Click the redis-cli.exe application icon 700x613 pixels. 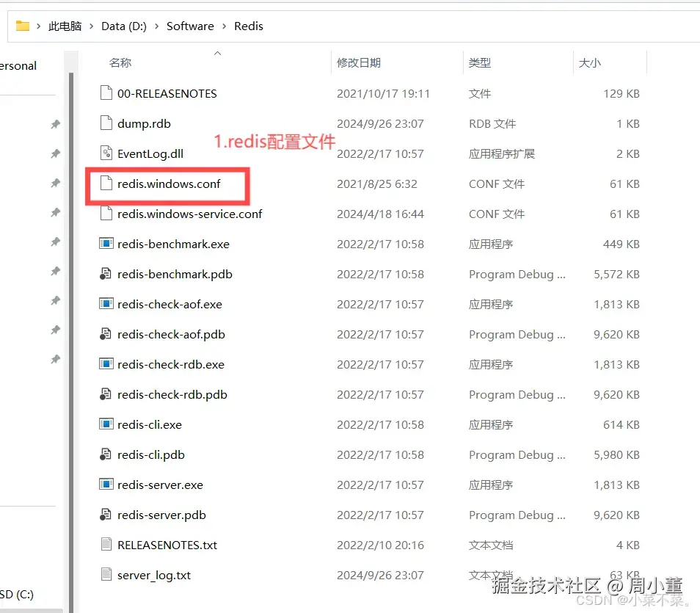pyautogui.click(x=106, y=424)
